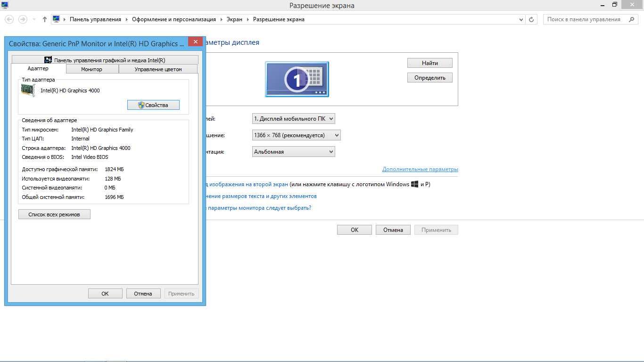Click the Intel Video BIOS value
This screenshot has width=644, height=362.
[90, 157]
